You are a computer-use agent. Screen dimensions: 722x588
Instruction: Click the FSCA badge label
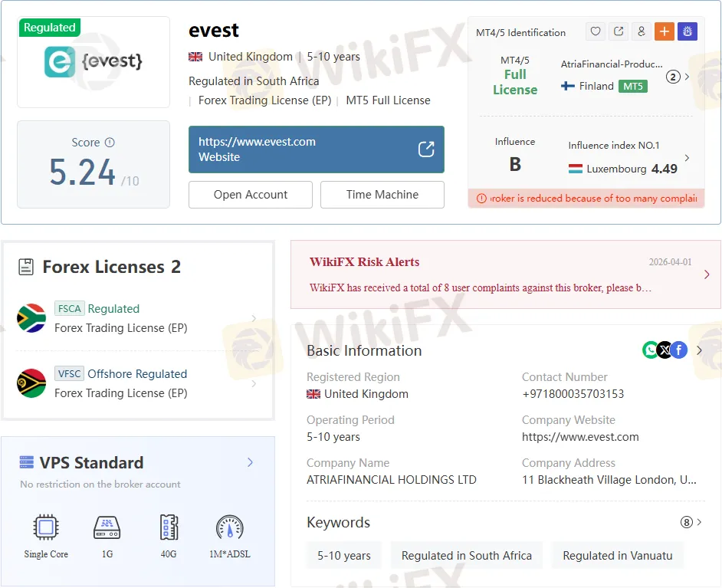click(x=70, y=308)
